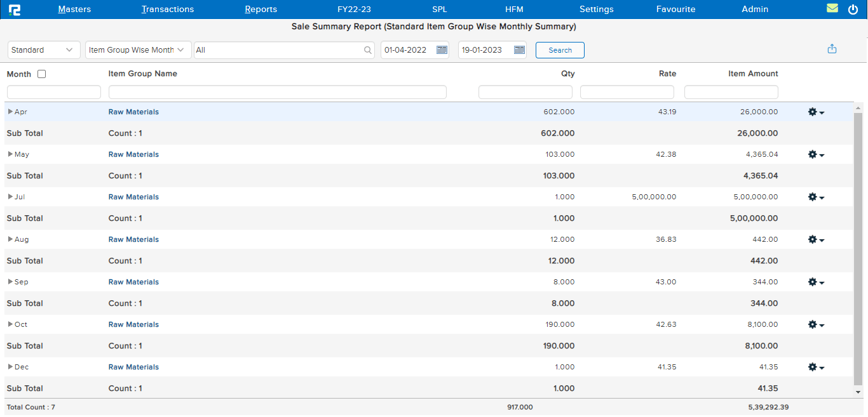Open the Masters menu
Screen dimensions: 868x417
click(74, 10)
